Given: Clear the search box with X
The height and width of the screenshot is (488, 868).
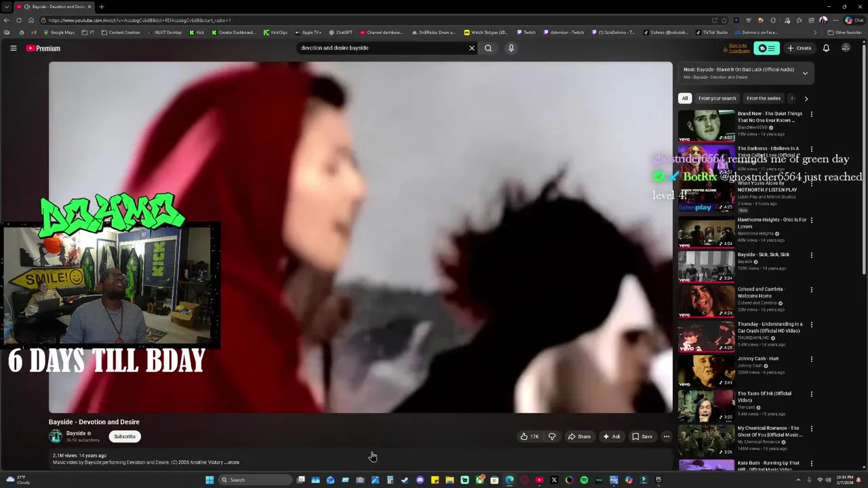Looking at the screenshot, I should click(472, 48).
